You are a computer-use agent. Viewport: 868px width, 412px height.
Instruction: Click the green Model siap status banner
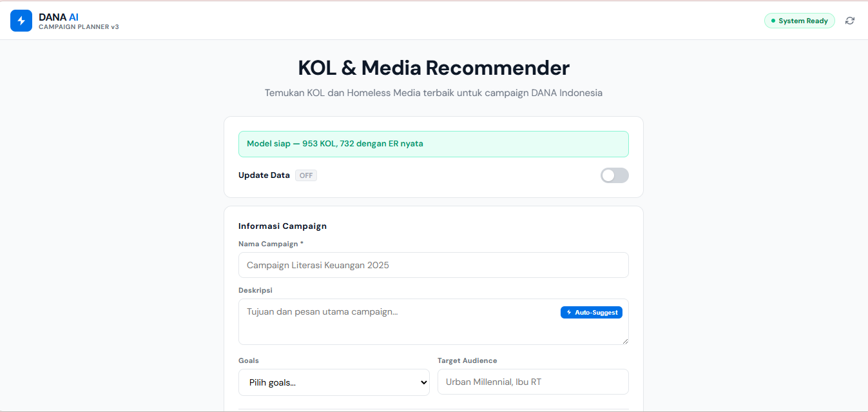[x=434, y=144]
